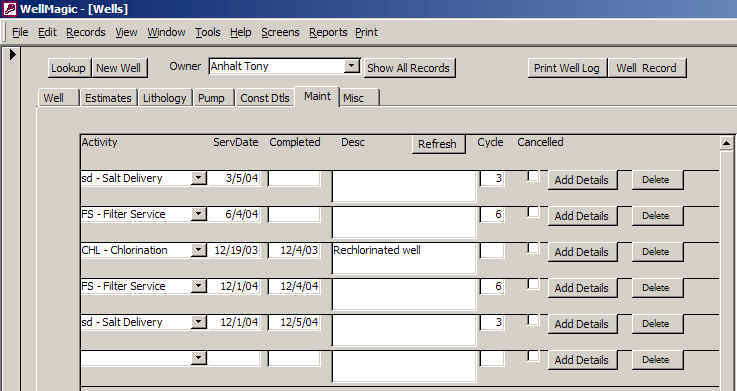Check Cancelled box in the blank bottom row
This screenshot has width=737, height=391.
[533, 356]
